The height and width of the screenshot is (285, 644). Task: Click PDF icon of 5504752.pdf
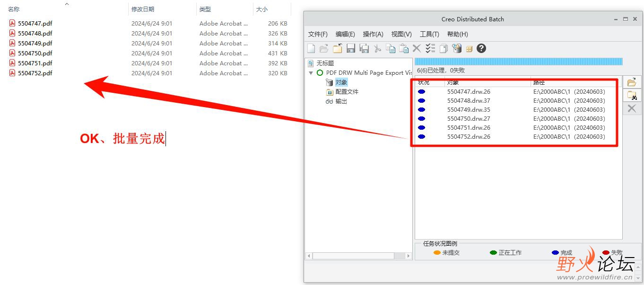12,73
